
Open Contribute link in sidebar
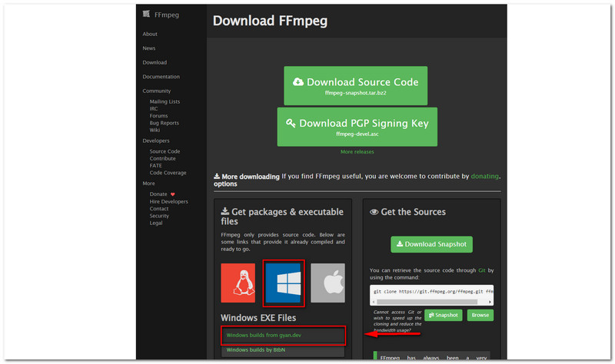pos(162,159)
